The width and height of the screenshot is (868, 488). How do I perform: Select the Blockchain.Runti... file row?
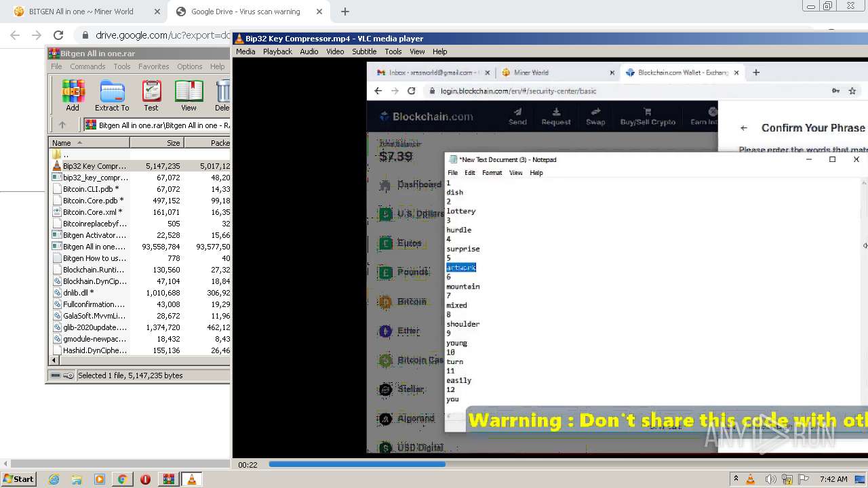tap(140, 270)
